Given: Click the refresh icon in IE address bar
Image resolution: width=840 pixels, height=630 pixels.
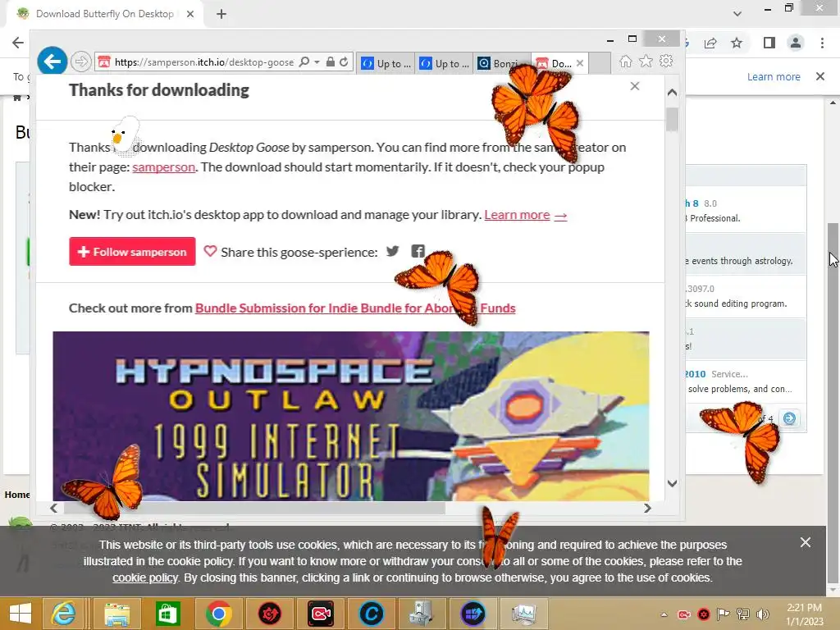Looking at the screenshot, I should (x=344, y=62).
